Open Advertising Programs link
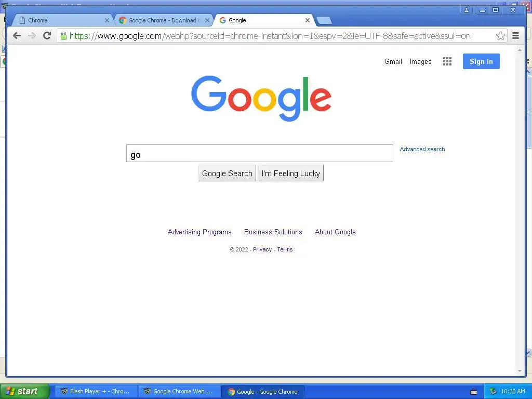Image resolution: width=532 pixels, height=399 pixels. [x=199, y=232]
